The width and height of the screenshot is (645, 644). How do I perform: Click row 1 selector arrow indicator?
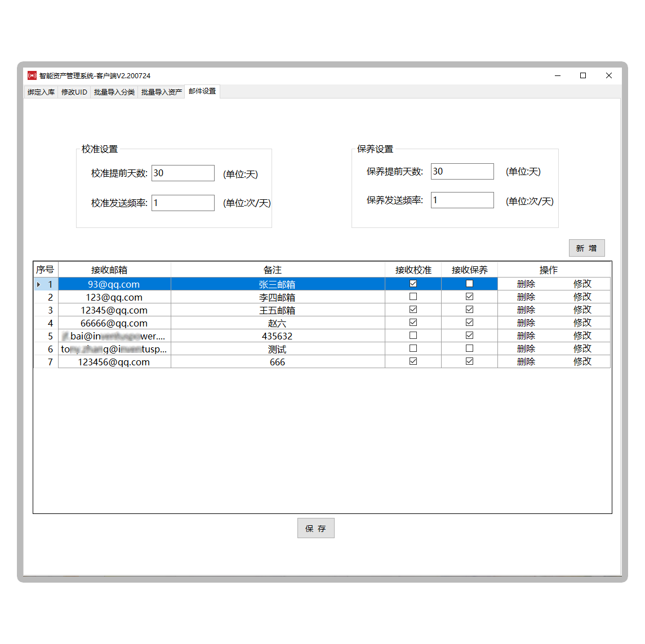pos(38,284)
